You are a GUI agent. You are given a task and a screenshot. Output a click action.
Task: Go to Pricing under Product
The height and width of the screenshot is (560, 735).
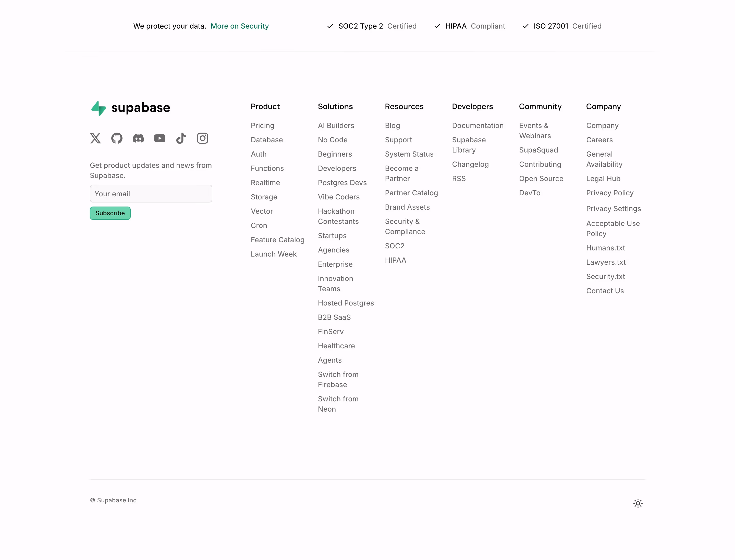pyautogui.click(x=263, y=126)
